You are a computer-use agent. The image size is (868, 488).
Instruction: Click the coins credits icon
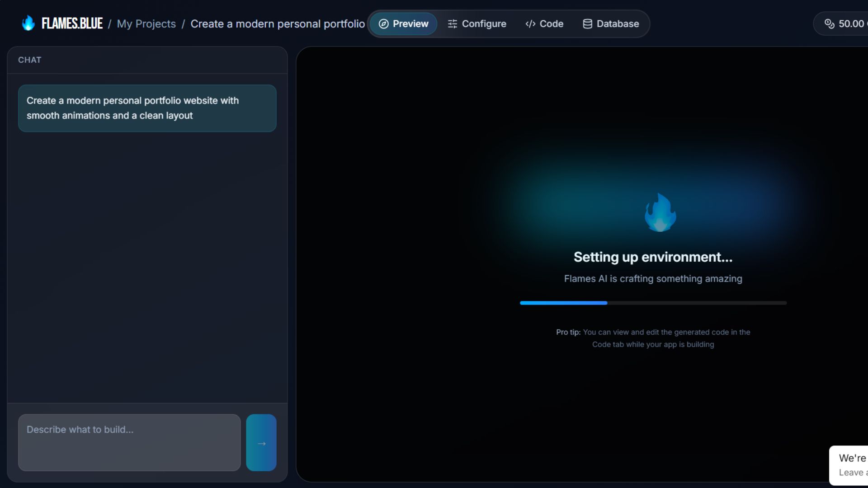(x=829, y=24)
